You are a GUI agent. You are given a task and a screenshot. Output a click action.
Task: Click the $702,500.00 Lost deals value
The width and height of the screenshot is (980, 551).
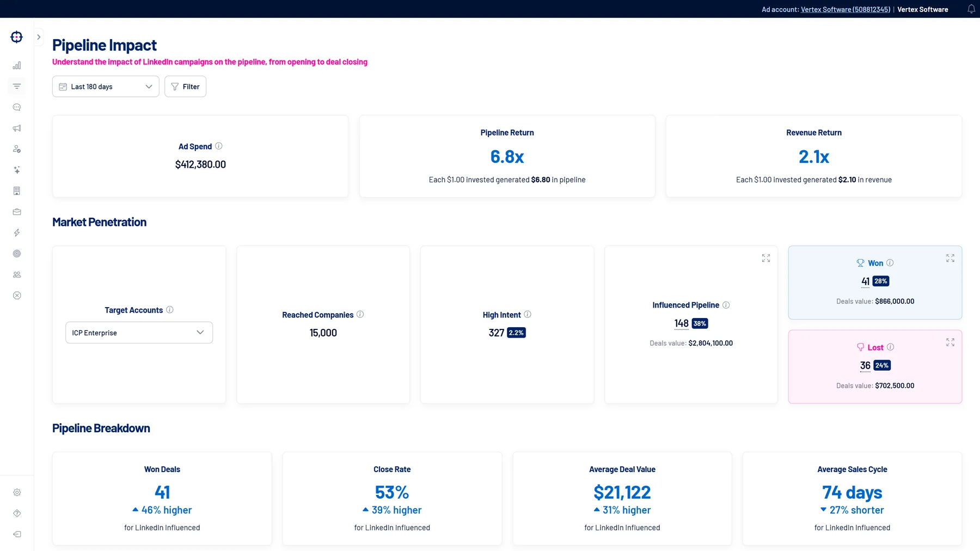click(895, 385)
